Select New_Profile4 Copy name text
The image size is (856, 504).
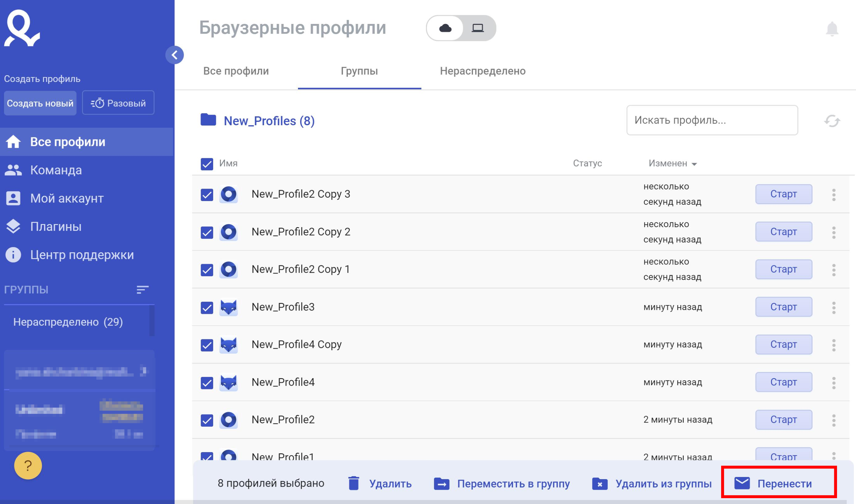tap(296, 345)
